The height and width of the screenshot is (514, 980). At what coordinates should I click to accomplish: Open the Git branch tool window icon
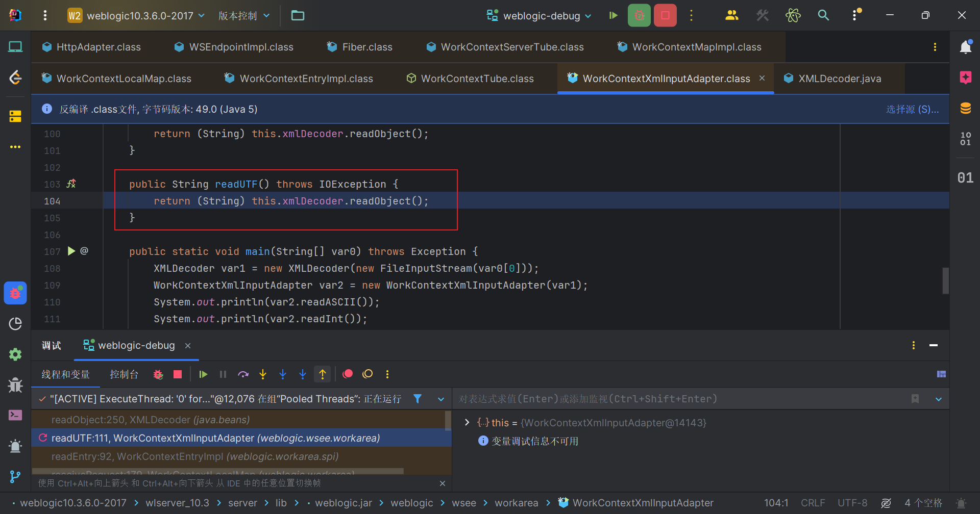click(15, 476)
